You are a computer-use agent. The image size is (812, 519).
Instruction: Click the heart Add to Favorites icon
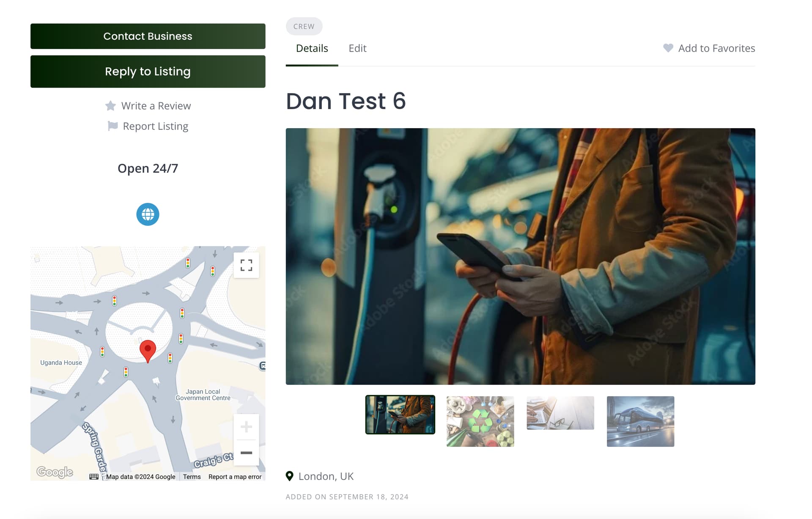click(x=668, y=48)
